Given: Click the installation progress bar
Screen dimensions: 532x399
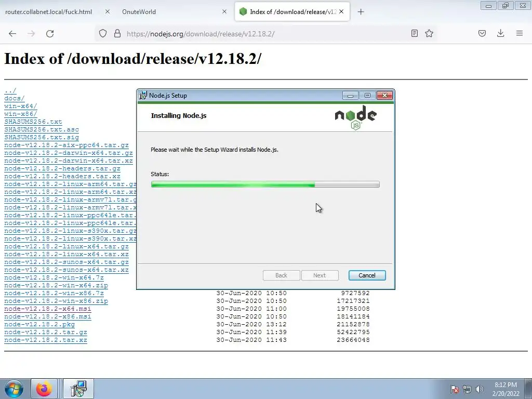Looking at the screenshot, I should [265, 184].
